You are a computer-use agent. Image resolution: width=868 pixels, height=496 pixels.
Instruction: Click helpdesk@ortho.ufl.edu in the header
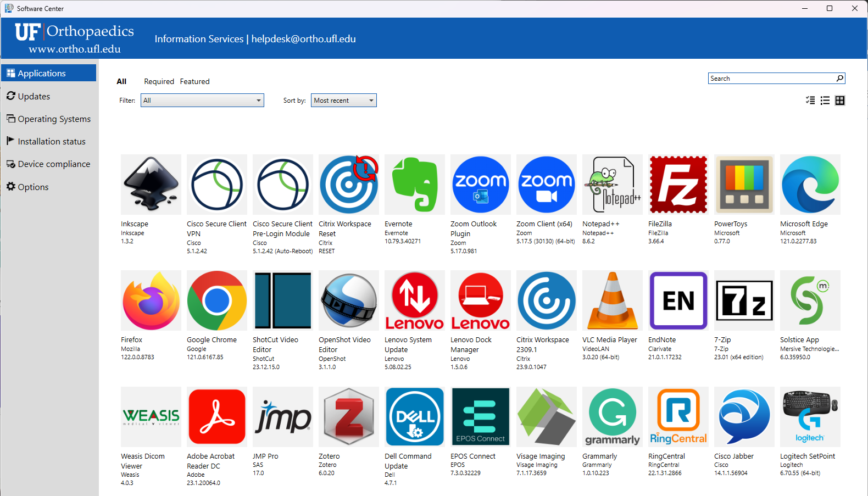pos(304,39)
